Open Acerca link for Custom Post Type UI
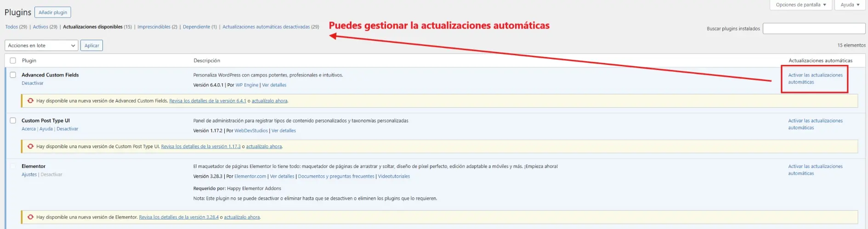Viewport: 868px width, 229px height. click(28, 129)
